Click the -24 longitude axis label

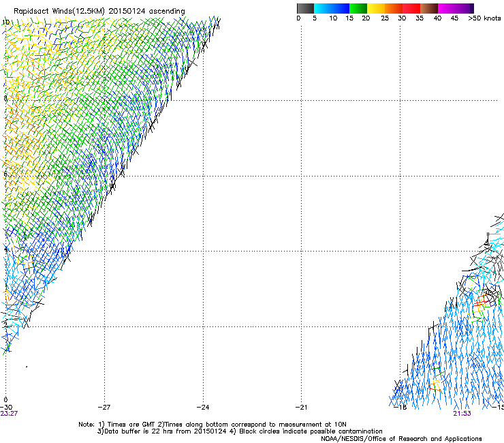(203, 407)
